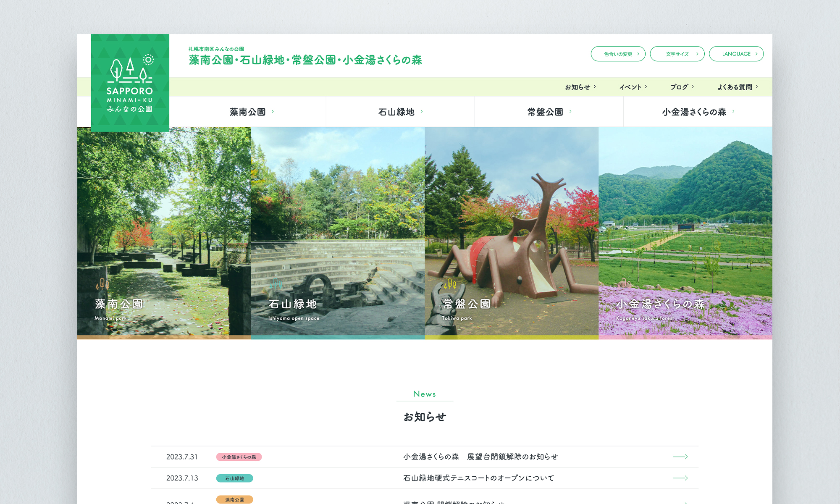
Task: Switch the 文字サイズ text size setting
Action: tap(677, 54)
